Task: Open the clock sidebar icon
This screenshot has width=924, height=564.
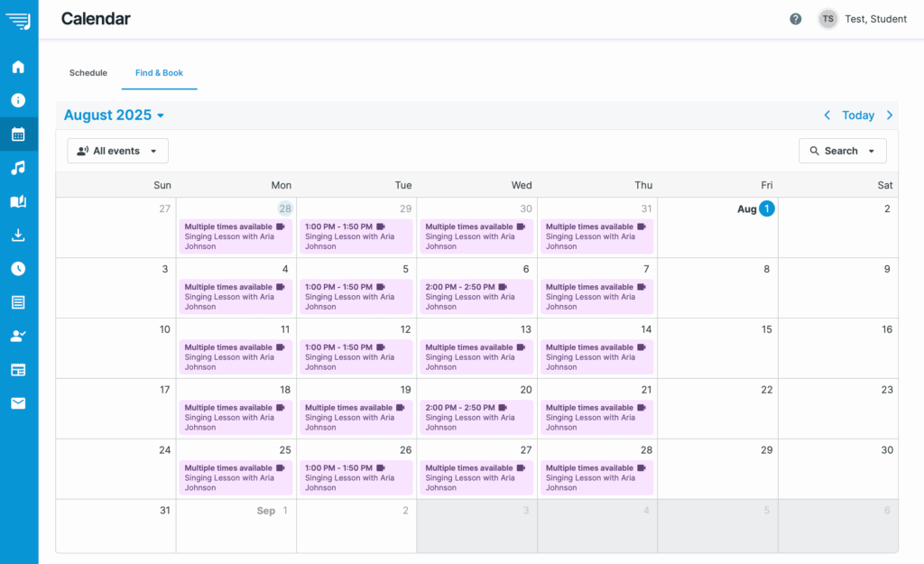Action: coord(18,269)
